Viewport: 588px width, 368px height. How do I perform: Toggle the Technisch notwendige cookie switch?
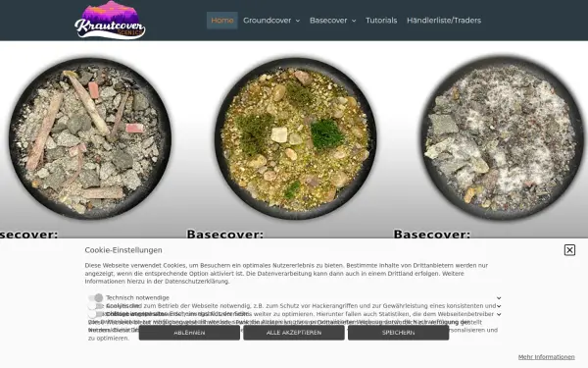coord(96,297)
